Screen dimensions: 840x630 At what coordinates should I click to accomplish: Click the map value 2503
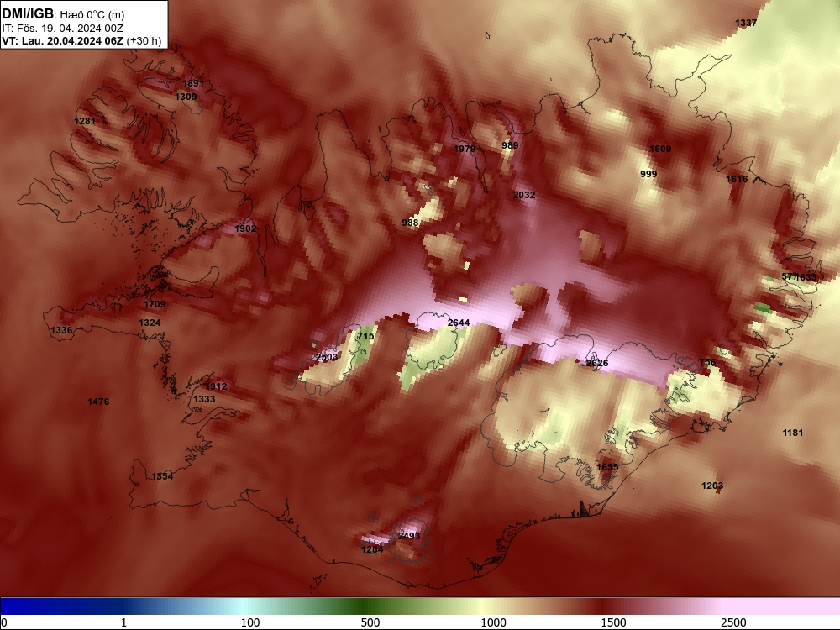click(x=327, y=357)
